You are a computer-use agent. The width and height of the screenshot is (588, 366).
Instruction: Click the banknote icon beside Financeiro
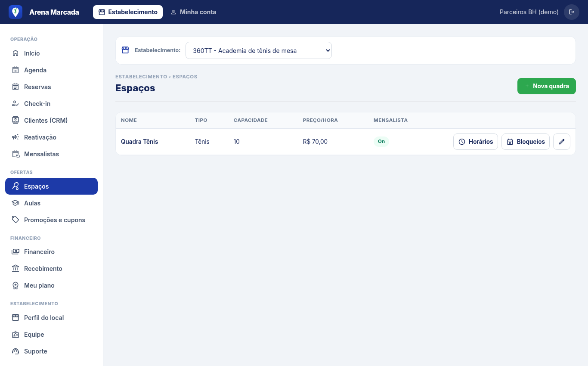click(x=15, y=252)
